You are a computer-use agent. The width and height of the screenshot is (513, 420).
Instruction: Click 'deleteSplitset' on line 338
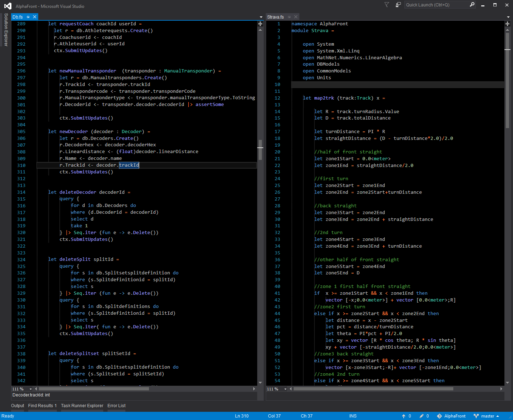tap(79, 354)
